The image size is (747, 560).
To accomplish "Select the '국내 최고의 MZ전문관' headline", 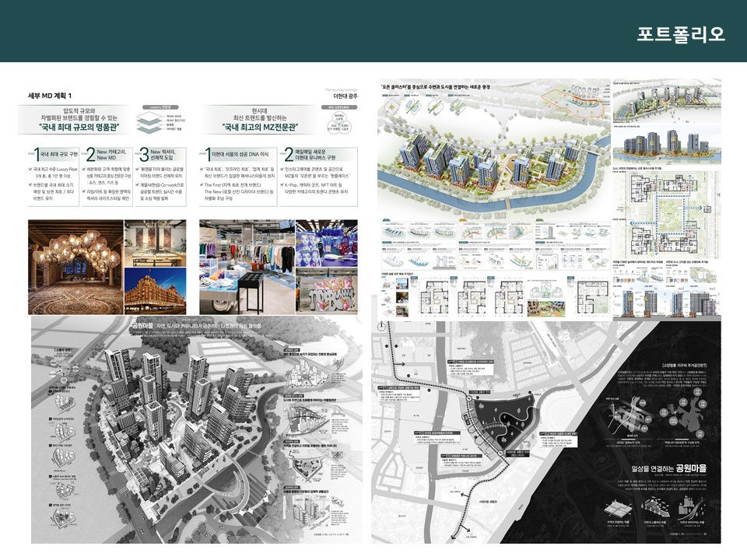I will point(260,127).
